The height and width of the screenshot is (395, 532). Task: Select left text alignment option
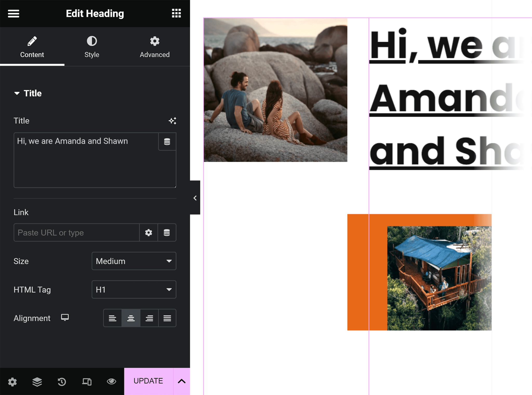(112, 318)
